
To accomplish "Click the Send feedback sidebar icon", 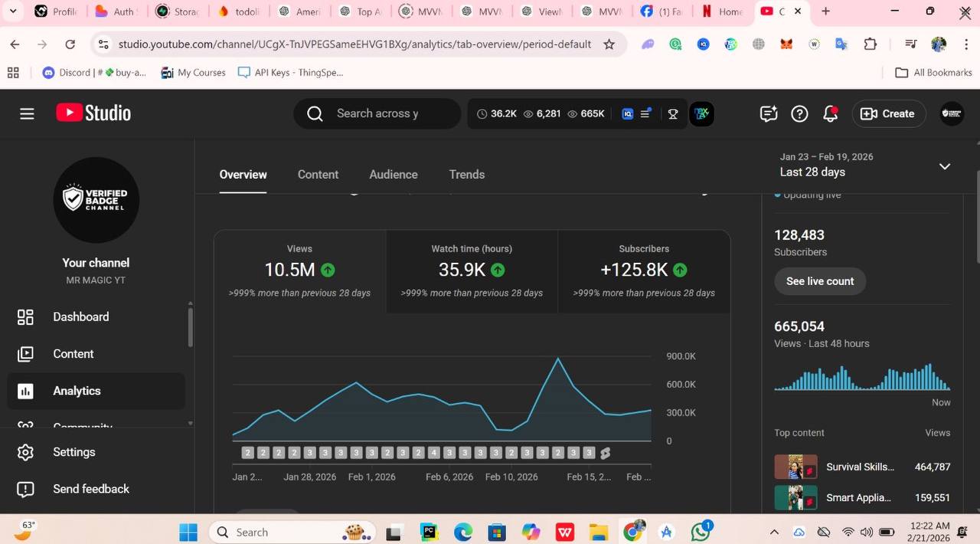I will pos(25,489).
